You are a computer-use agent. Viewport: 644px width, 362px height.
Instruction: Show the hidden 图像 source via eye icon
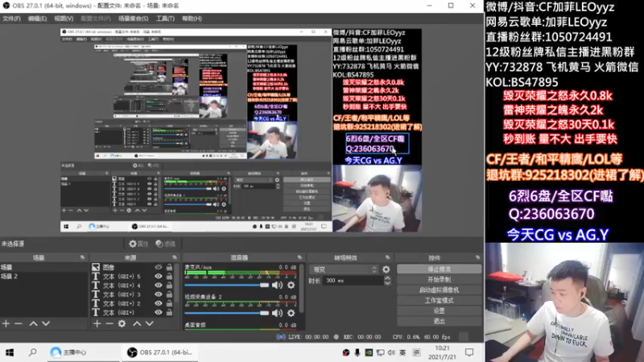(x=158, y=267)
